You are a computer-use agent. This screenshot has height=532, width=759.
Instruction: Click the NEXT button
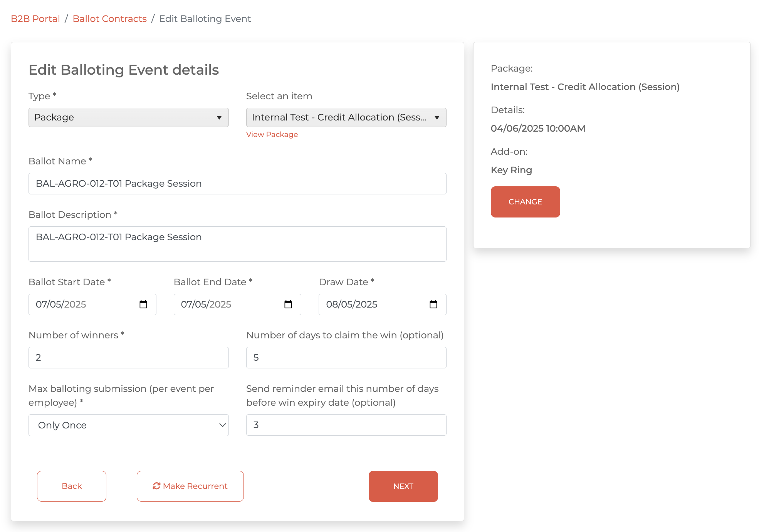click(x=403, y=486)
